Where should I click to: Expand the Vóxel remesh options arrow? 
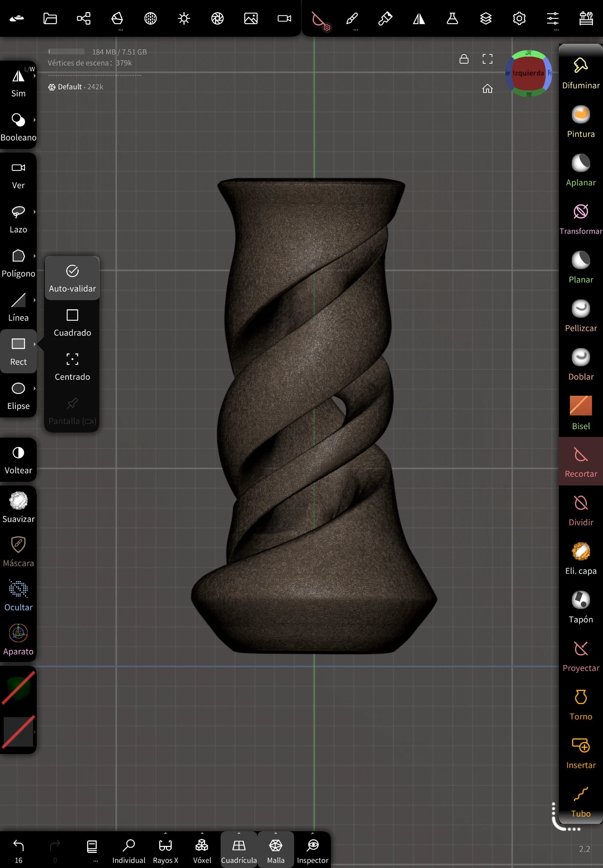(202, 833)
